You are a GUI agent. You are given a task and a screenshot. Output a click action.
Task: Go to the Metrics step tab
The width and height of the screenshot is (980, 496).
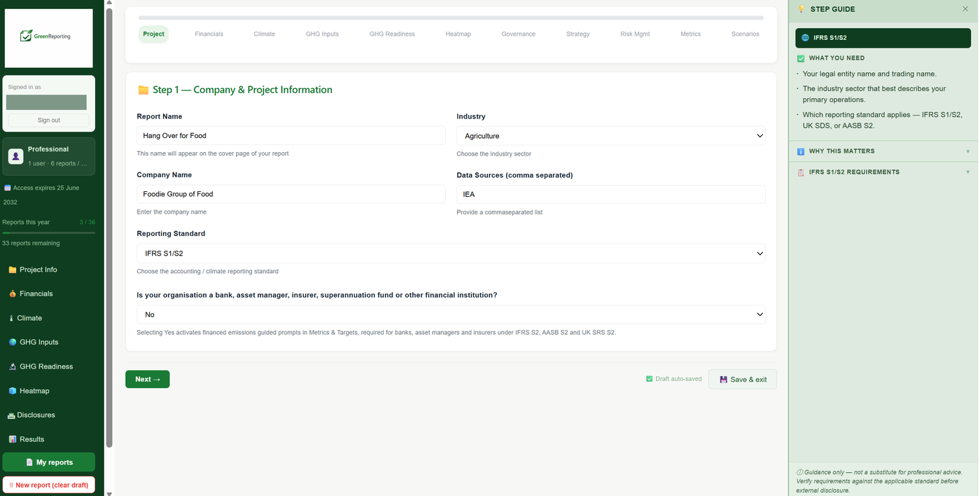coord(691,34)
